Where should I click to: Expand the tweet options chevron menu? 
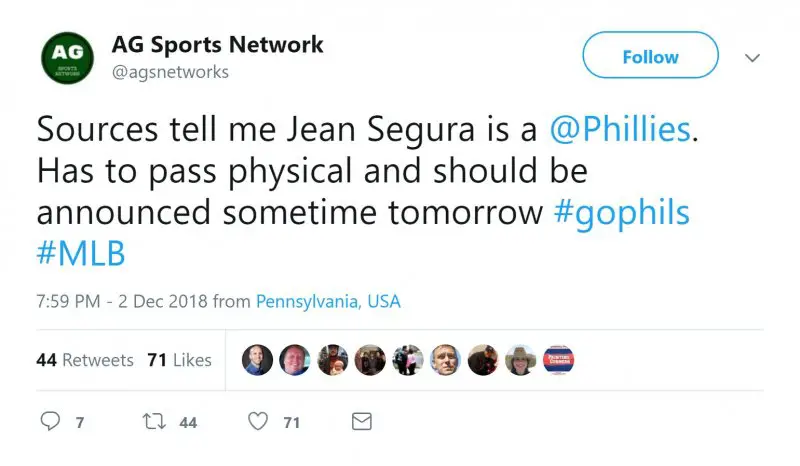753,59
